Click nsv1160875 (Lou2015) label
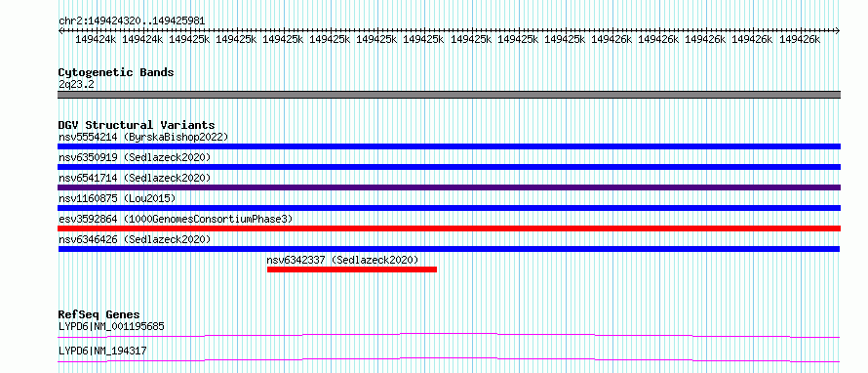Screen dimensions: 868x373 (117, 198)
